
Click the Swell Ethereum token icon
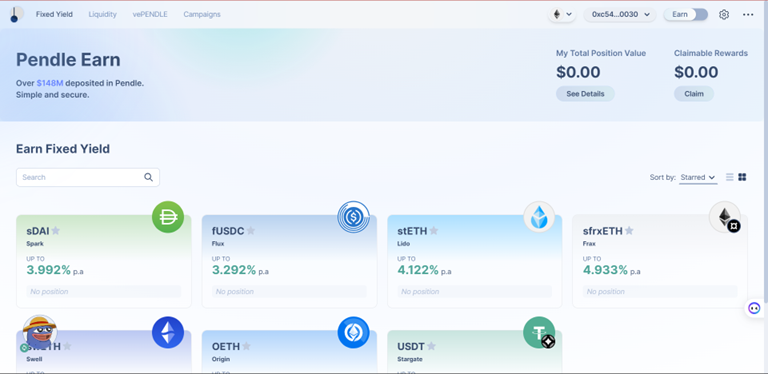tap(168, 332)
